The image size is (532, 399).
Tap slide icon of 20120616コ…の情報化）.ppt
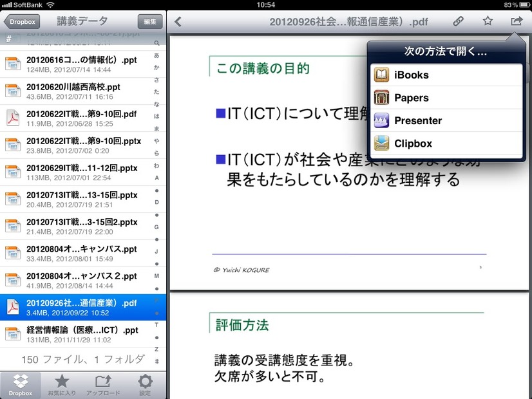coord(13,64)
